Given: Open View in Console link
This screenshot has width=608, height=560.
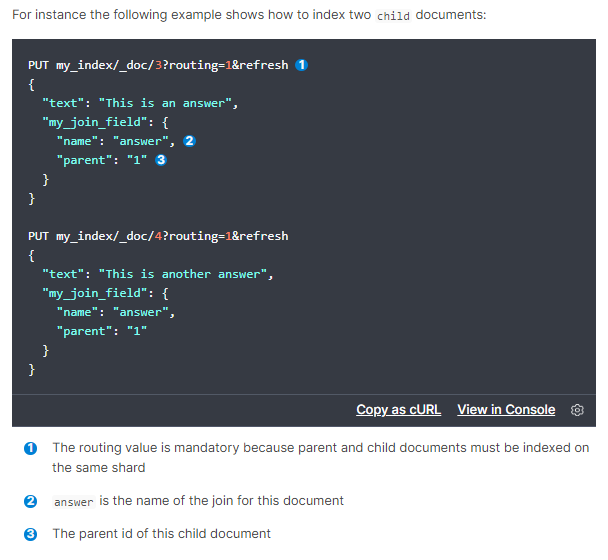Looking at the screenshot, I should (506, 410).
